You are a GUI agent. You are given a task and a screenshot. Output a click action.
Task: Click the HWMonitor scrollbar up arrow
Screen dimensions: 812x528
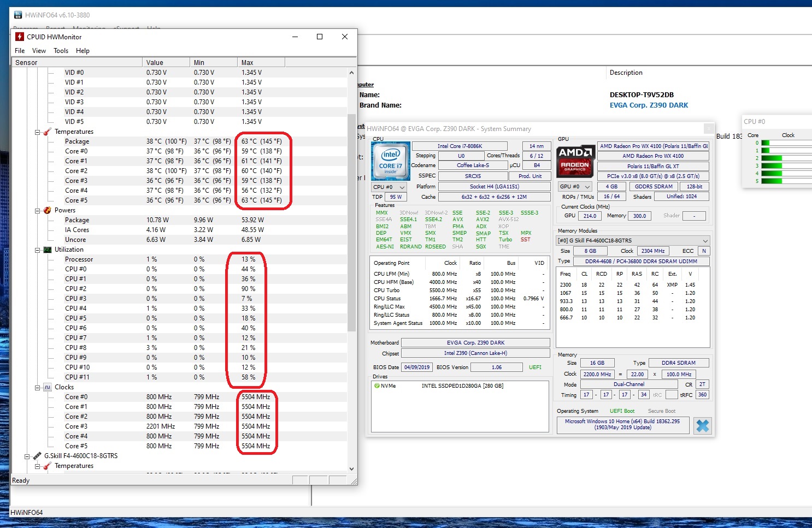(x=351, y=73)
